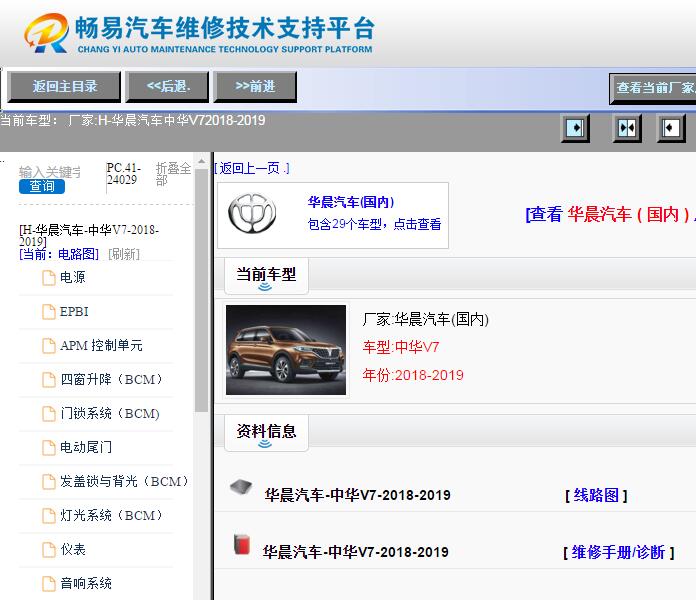Click the file icon beside 音响系统
The image size is (696, 600).
(x=48, y=584)
